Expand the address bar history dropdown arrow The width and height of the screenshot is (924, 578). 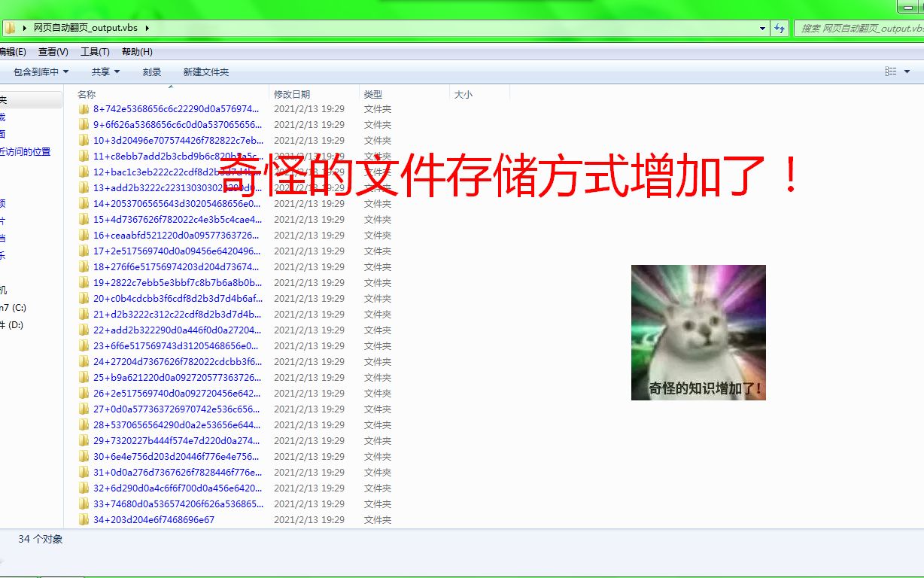(761, 27)
